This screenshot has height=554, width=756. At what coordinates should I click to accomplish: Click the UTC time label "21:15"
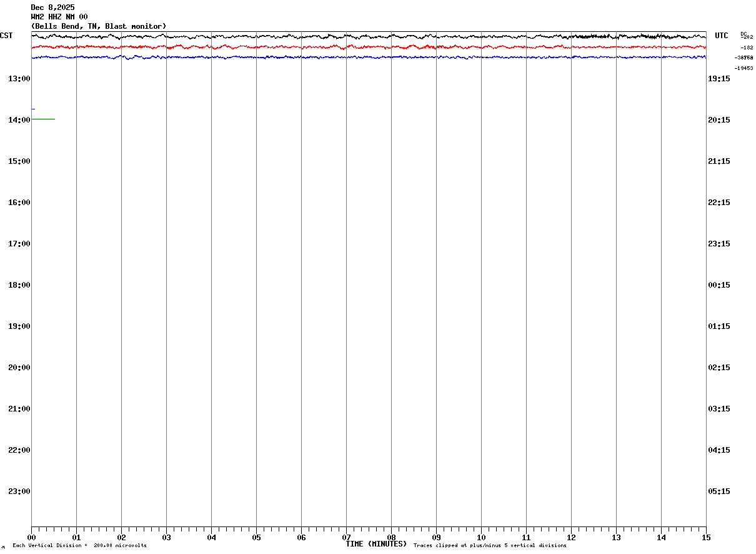(x=719, y=161)
